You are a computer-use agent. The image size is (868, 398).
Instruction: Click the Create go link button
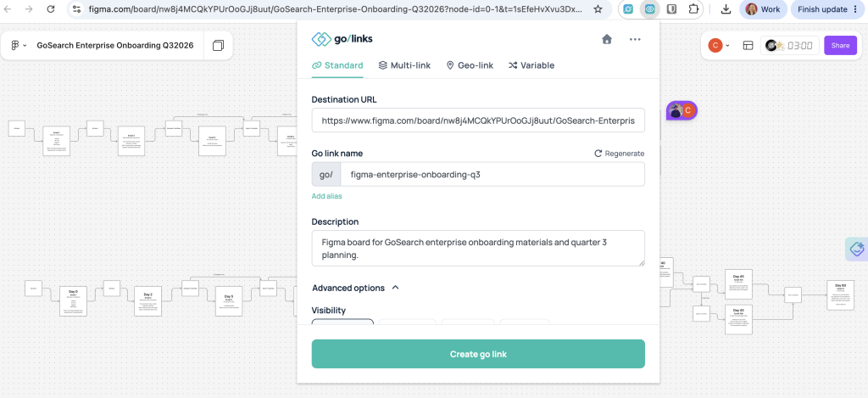tap(478, 354)
